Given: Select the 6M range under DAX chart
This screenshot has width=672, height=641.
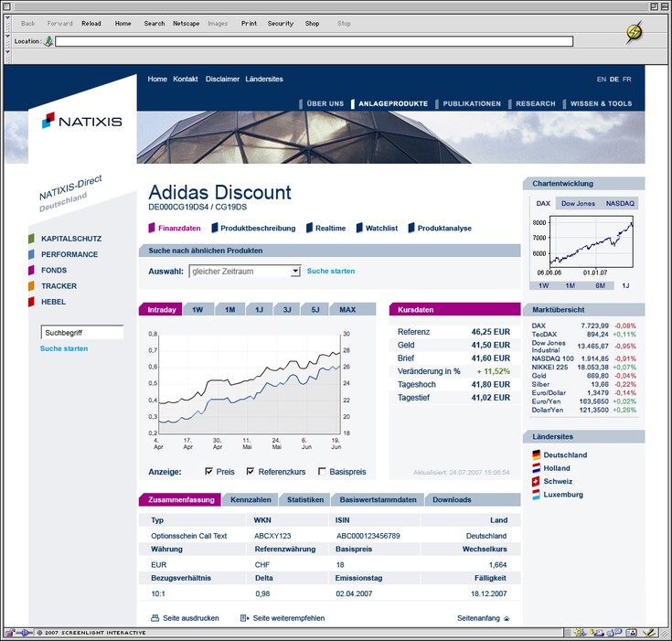Looking at the screenshot, I should (x=600, y=285).
